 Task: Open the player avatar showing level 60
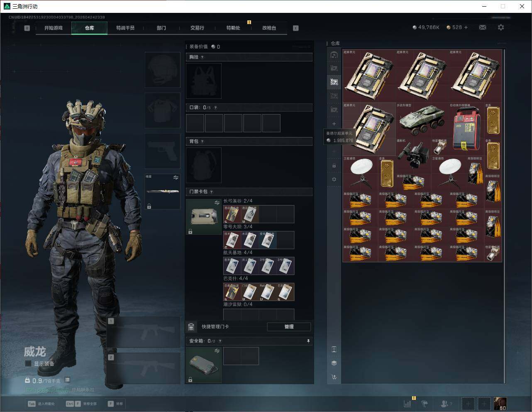(500, 404)
